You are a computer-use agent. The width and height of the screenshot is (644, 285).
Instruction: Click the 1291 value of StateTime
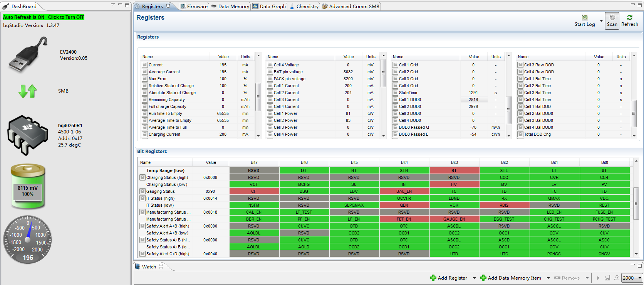coord(473,93)
